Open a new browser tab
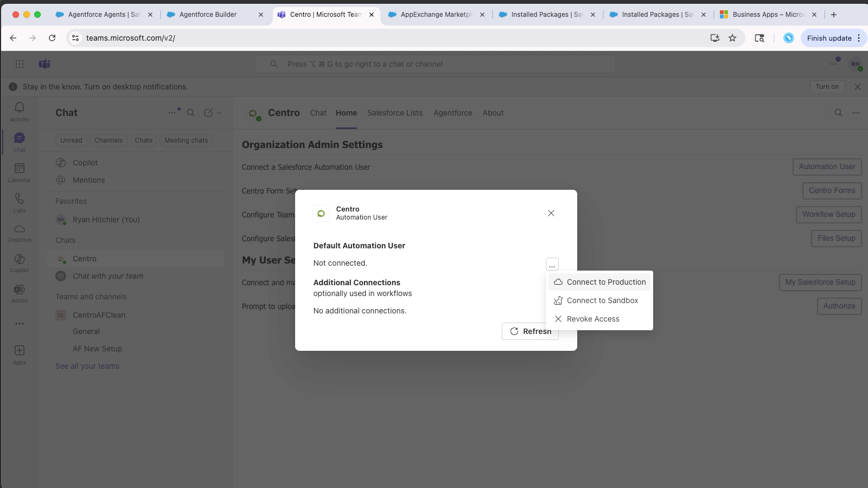 pyautogui.click(x=834, y=15)
